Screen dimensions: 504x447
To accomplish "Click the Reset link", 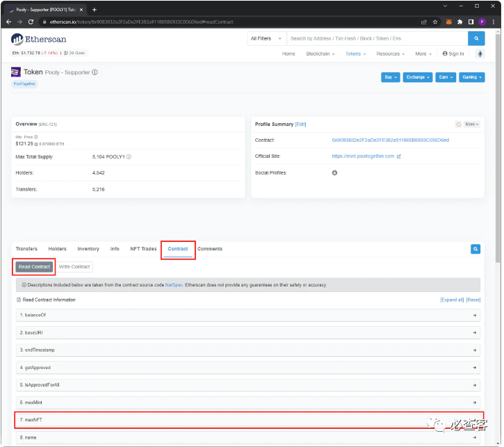I will click(473, 300).
